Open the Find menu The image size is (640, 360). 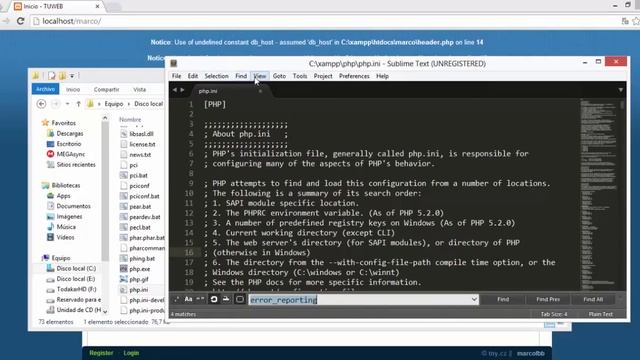pyautogui.click(x=241, y=76)
